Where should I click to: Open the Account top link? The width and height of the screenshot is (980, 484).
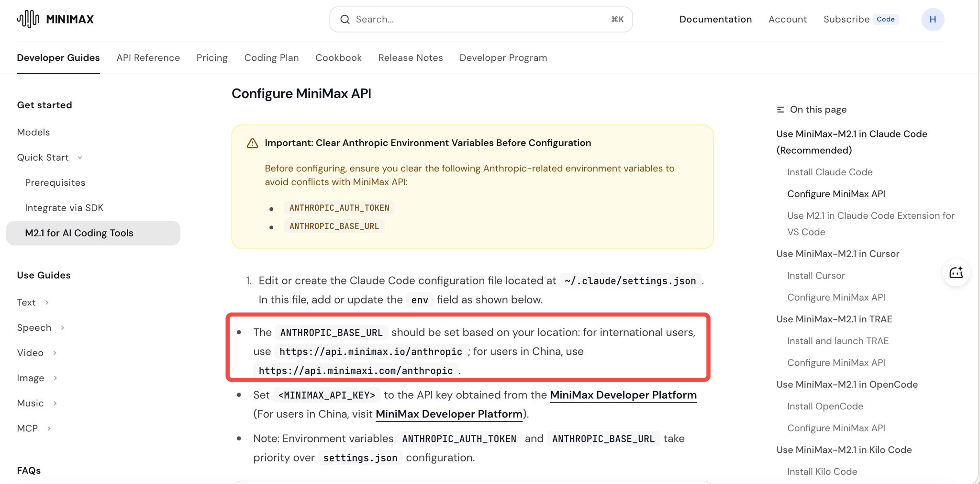788,19
